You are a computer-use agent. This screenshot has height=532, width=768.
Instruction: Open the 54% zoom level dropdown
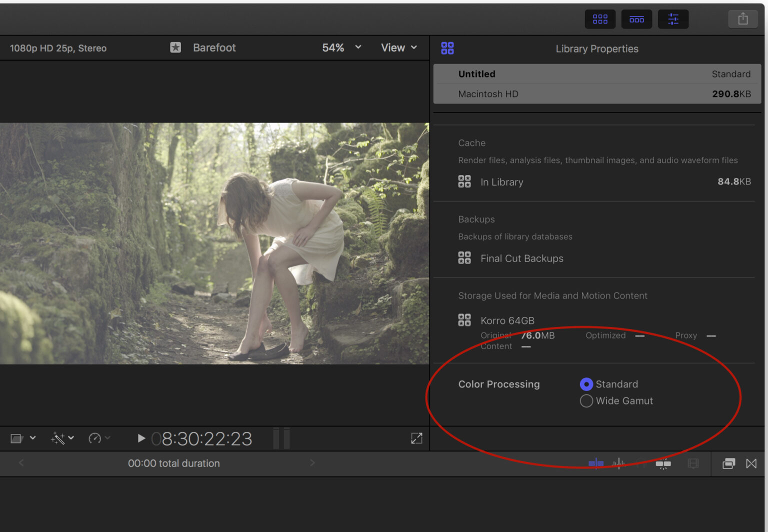tap(341, 47)
